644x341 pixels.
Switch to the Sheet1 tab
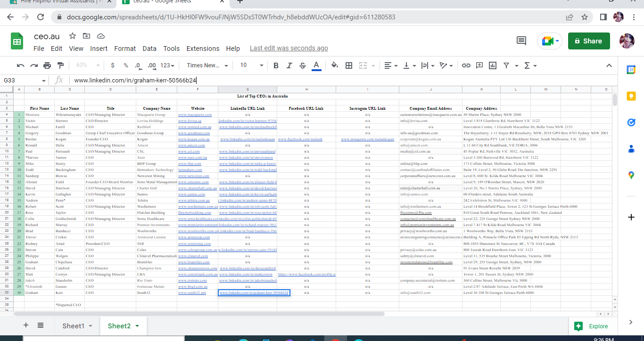tap(77, 326)
